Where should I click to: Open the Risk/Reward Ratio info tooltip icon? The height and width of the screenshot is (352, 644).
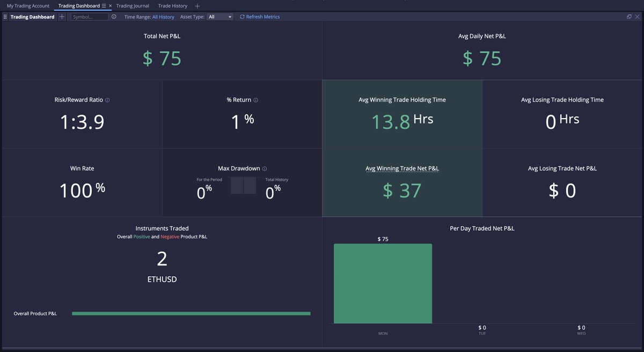tap(108, 100)
